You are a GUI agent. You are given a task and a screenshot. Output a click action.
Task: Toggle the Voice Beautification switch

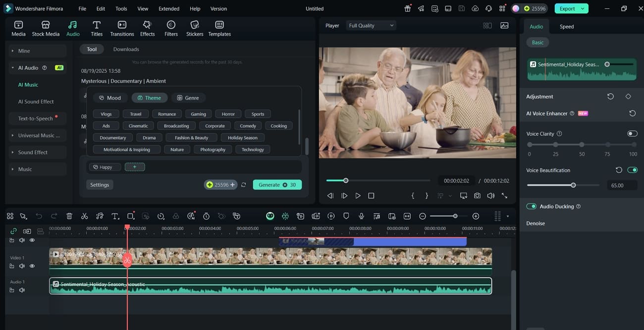click(632, 170)
